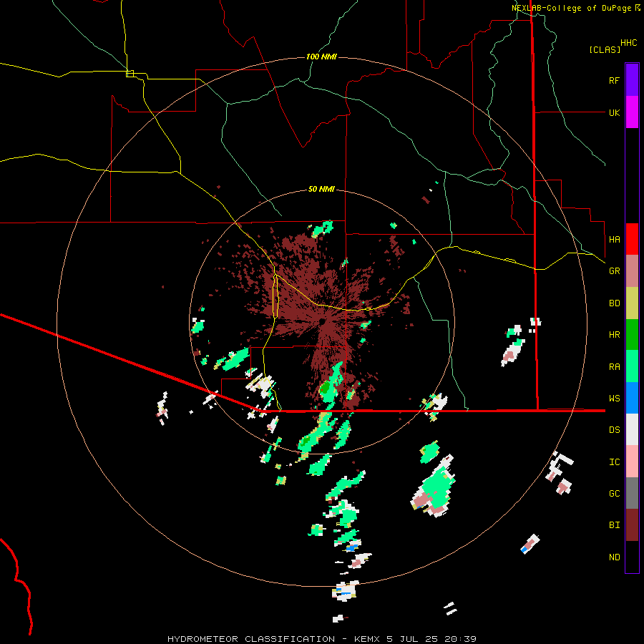Click the [CLAS] legend header
644x644 pixels.
[605, 50]
